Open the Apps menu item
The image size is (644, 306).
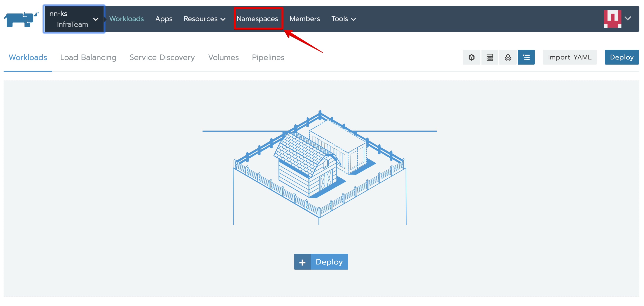pos(164,19)
